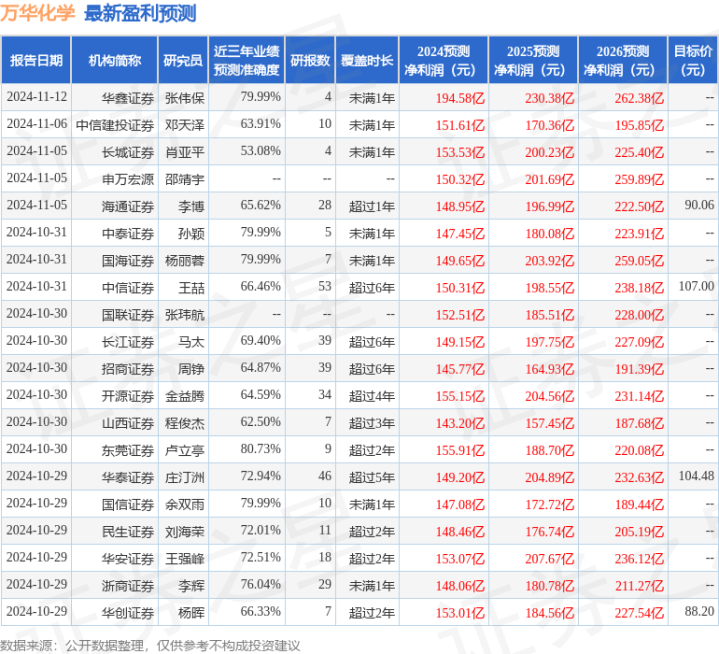Click researcher name 邵靖宇

[184, 179]
